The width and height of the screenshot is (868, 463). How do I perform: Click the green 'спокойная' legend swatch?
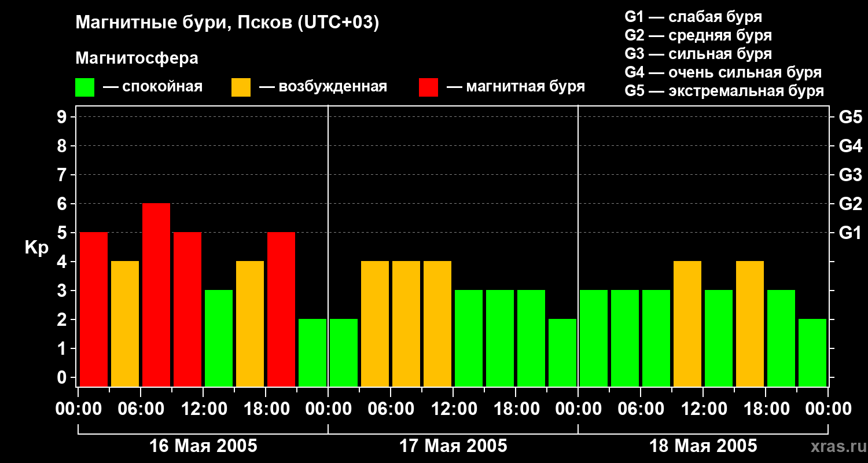point(84,87)
